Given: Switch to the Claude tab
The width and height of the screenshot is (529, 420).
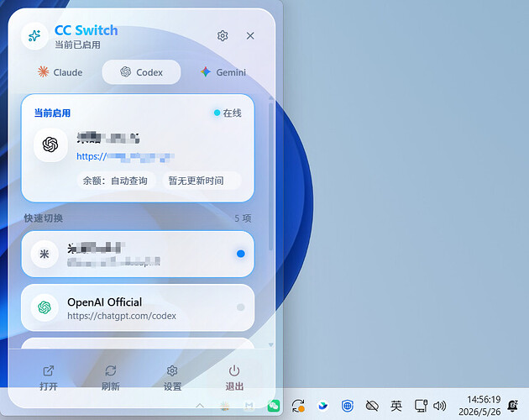Looking at the screenshot, I should (x=60, y=72).
